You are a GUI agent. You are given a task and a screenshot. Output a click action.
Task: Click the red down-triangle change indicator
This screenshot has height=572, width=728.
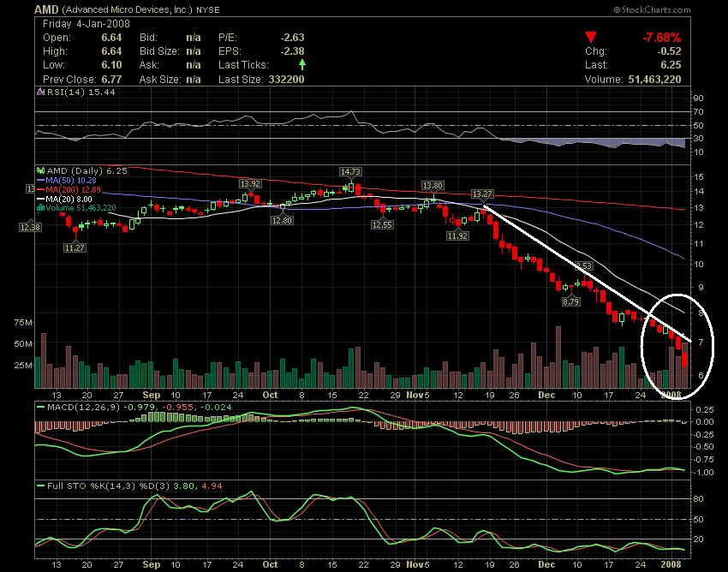pyautogui.click(x=591, y=37)
